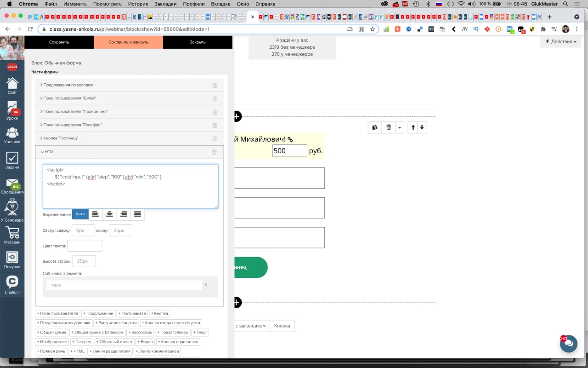Open the Вкладка menu
Screen dimensions: 588x368
click(x=220, y=4)
